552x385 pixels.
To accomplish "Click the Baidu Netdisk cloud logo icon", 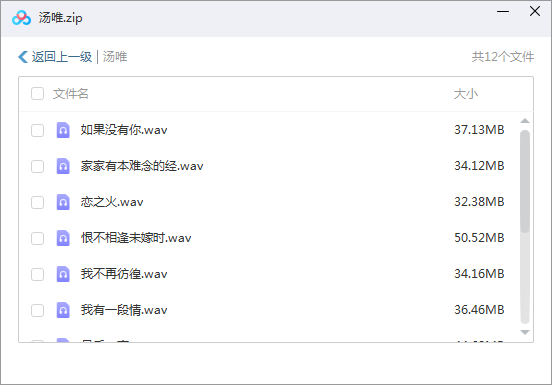I will (21, 18).
